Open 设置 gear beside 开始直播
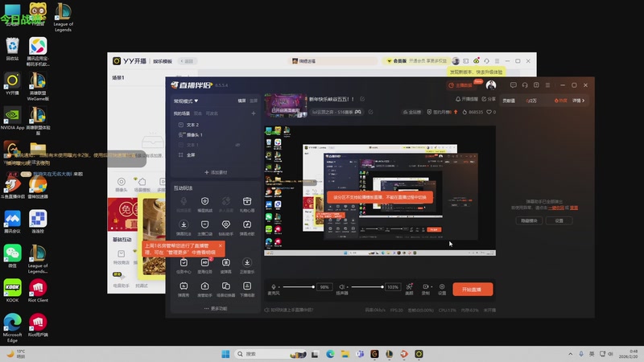The width and height of the screenshot is (644, 362). [442, 287]
